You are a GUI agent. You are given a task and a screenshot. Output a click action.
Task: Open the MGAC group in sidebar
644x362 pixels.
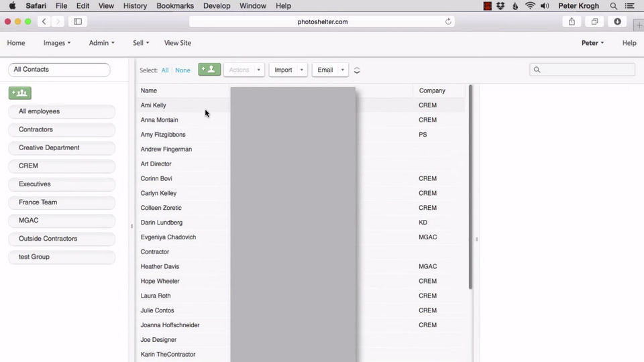[62, 221]
